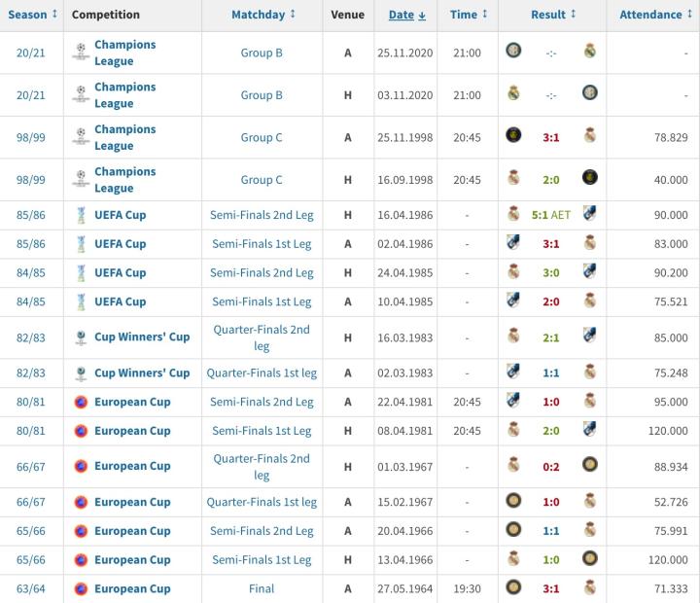Open the 0:2 result from 01.03.1967
This screenshot has width=700, height=603.
pyautogui.click(x=550, y=466)
